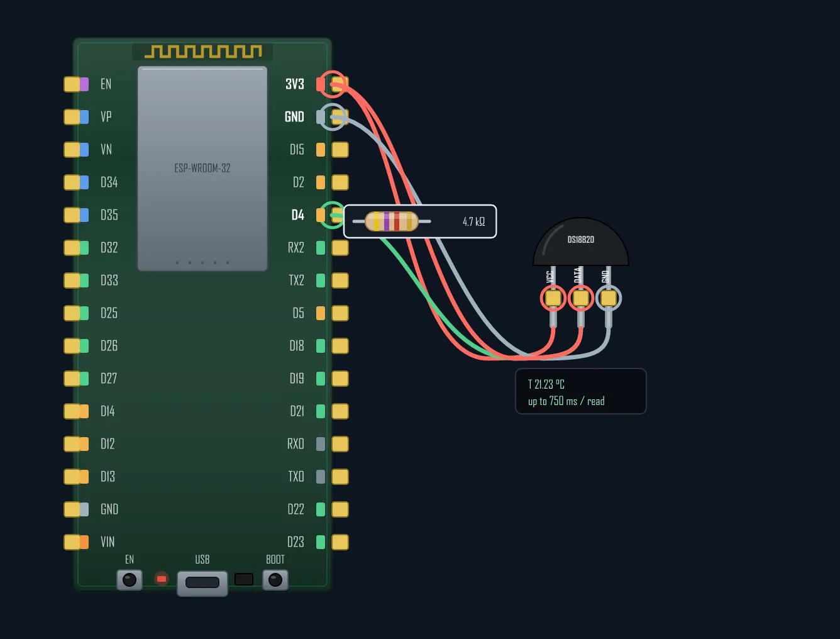Viewport: 840px width, 639px height.
Task: Select the 3V3 pin pad
Action: pos(340,84)
